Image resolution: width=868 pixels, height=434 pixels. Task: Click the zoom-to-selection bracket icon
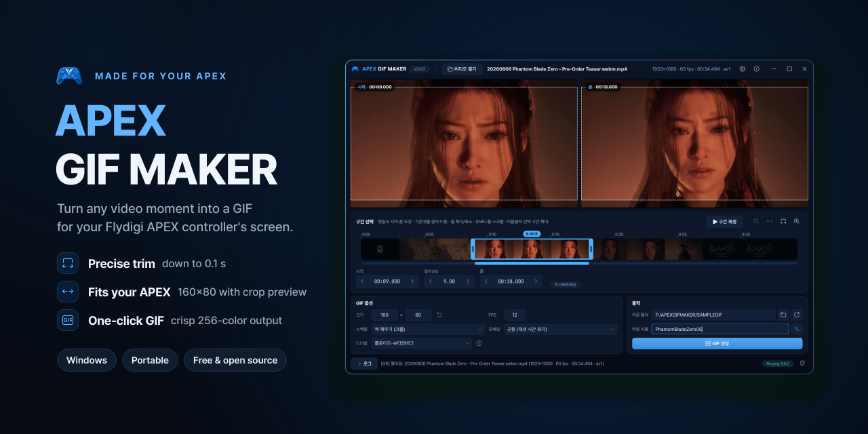(x=783, y=221)
